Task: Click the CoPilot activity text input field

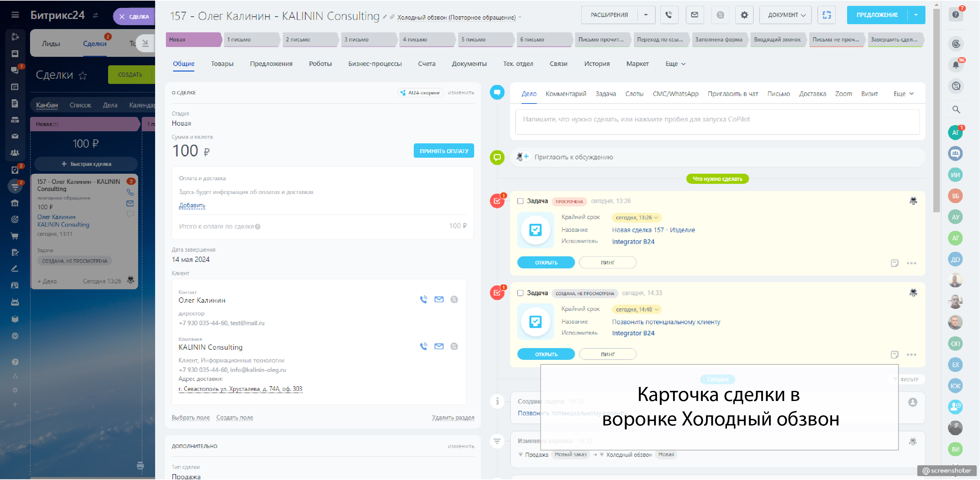Action: [x=717, y=122]
